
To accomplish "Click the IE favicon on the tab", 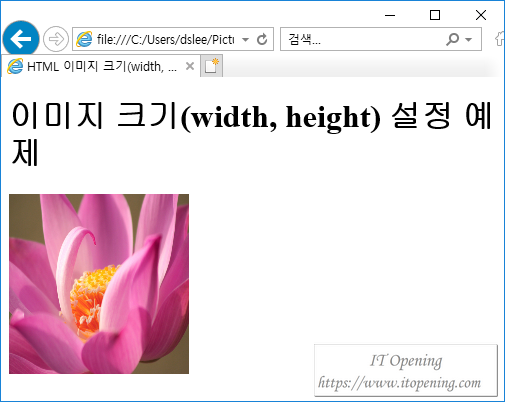I will (x=15, y=66).
